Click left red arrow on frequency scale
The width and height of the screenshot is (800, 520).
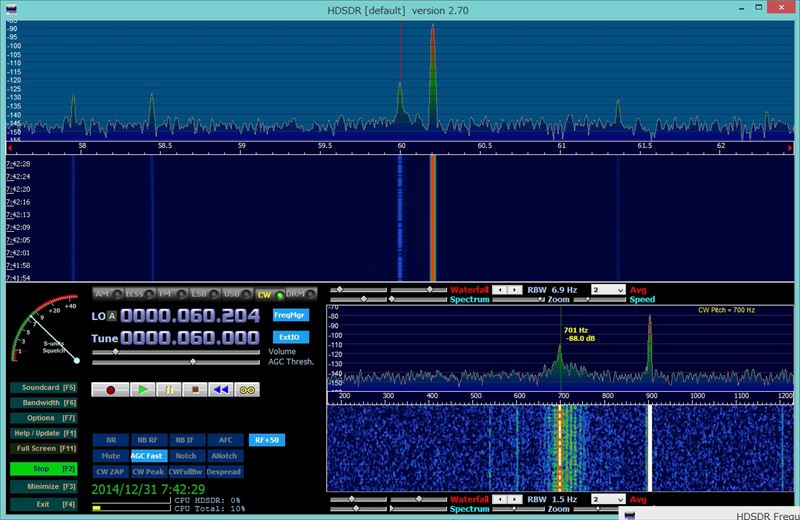[10, 148]
